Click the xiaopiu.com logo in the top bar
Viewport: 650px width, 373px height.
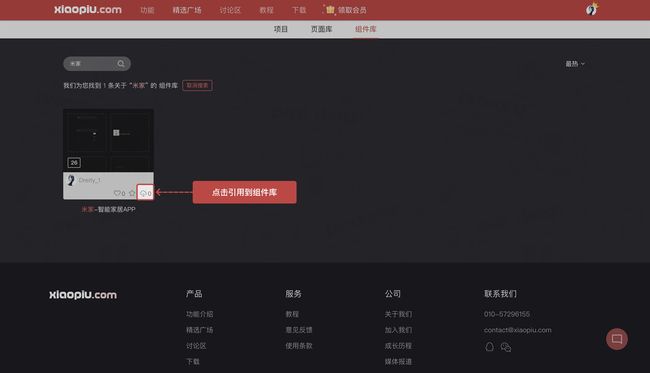(88, 10)
